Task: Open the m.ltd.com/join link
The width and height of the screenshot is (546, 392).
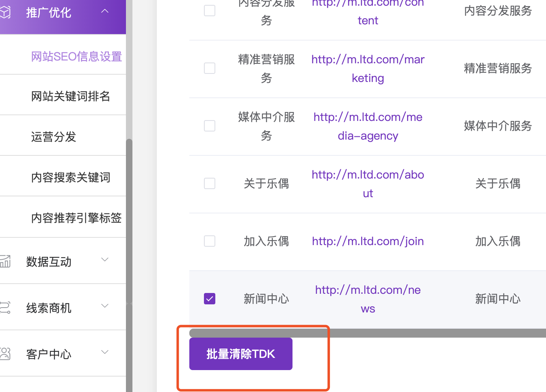Action: click(x=368, y=241)
